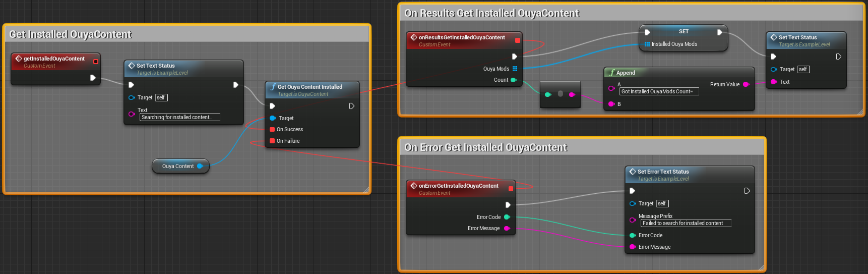868x274 pixels.
Task: Click the On Success delegate pin
Action: tap(272, 130)
